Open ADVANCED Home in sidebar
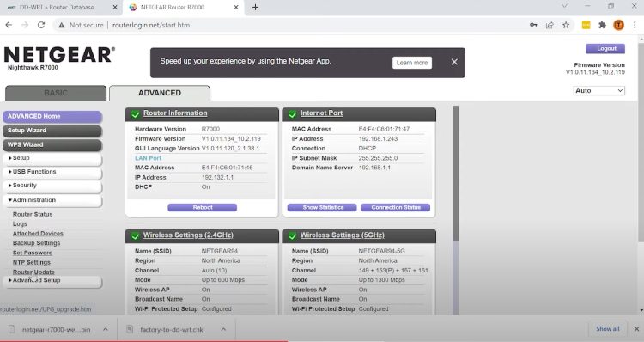The image size is (644, 342). pyautogui.click(x=52, y=116)
